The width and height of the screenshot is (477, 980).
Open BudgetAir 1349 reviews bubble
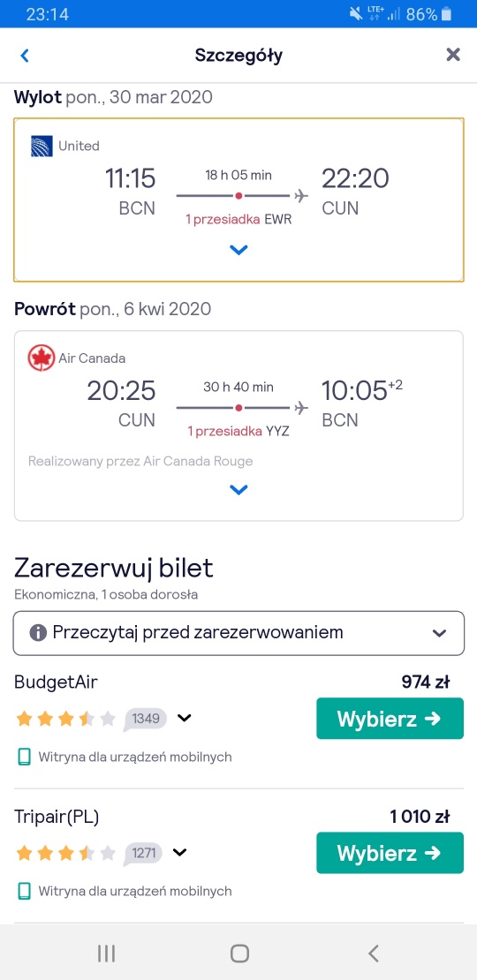146,720
